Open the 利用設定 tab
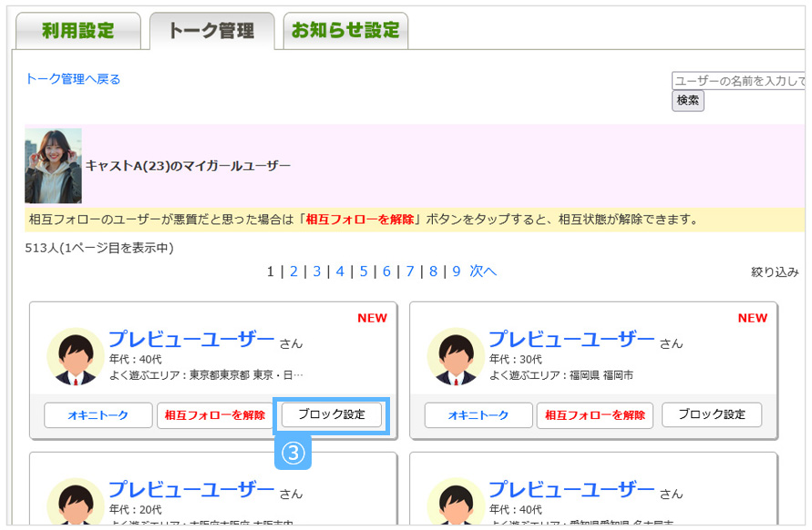 [x=78, y=30]
